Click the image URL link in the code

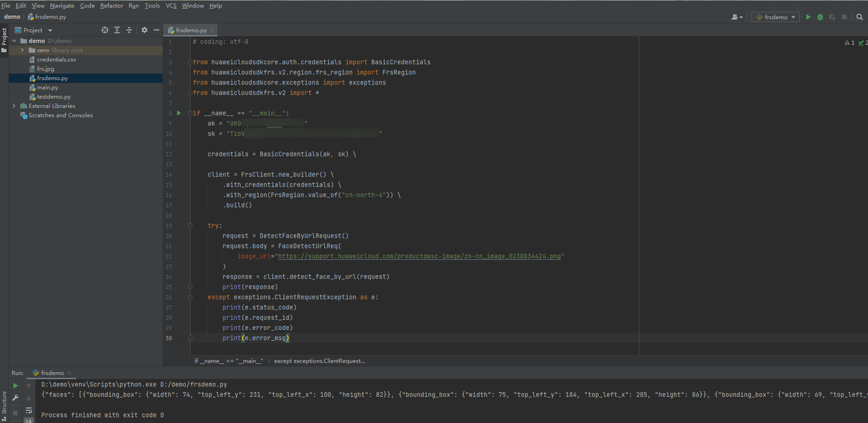point(419,256)
